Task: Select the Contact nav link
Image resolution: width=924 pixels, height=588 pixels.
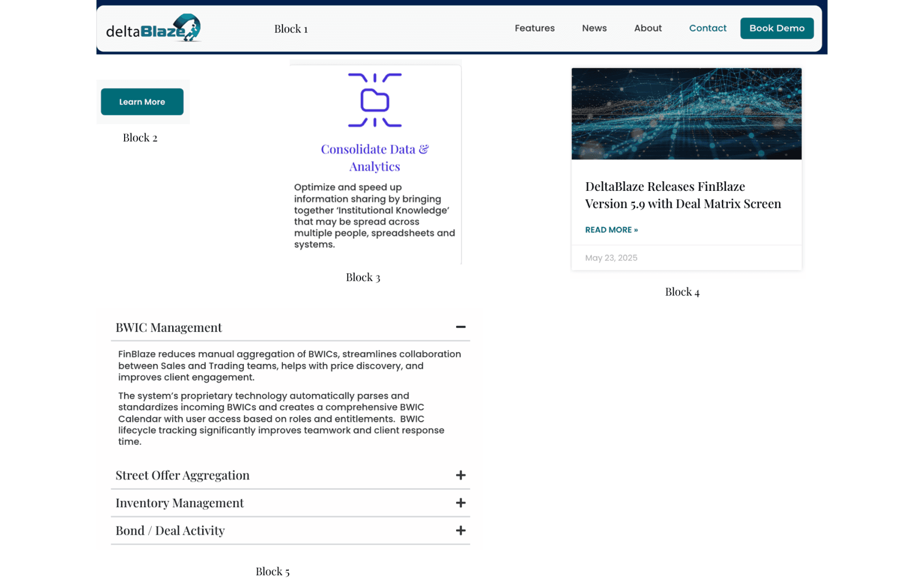Action: (x=707, y=28)
